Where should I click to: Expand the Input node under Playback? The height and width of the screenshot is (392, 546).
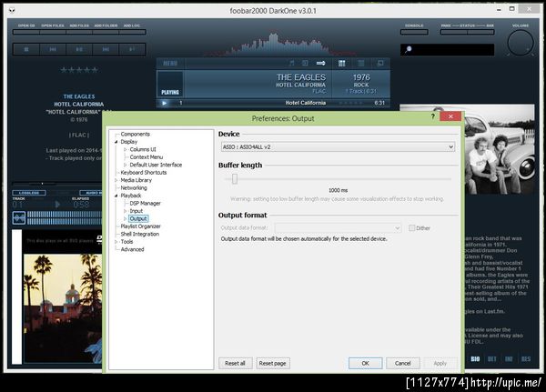coord(126,211)
